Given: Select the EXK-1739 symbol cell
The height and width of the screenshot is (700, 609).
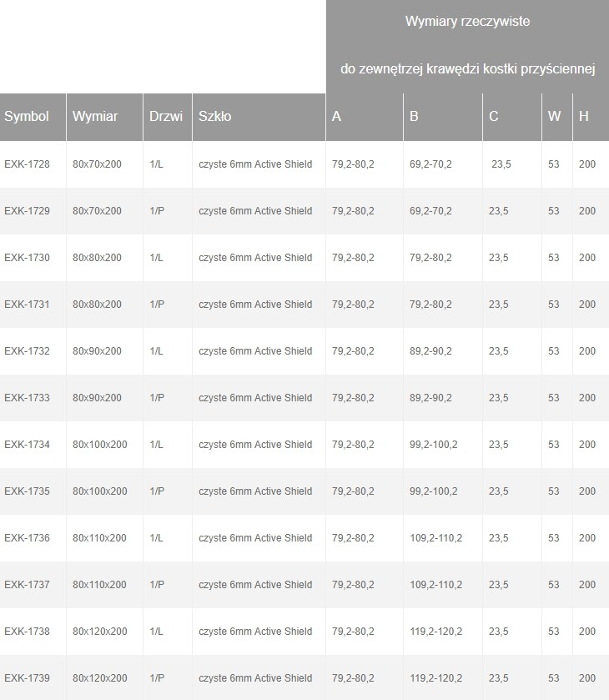Looking at the screenshot, I should pyautogui.click(x=28, y=678).
